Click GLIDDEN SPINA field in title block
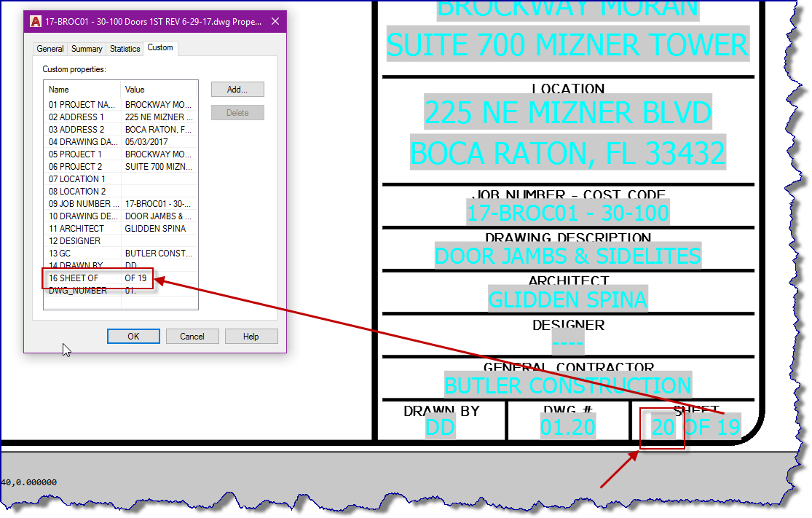Image resolution: width=812 pixels, height=518 pixels. (x=567, y=299)
